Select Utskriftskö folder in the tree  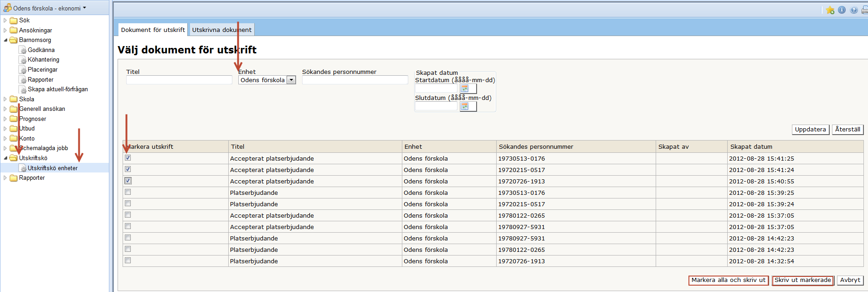tap(33, 158)
